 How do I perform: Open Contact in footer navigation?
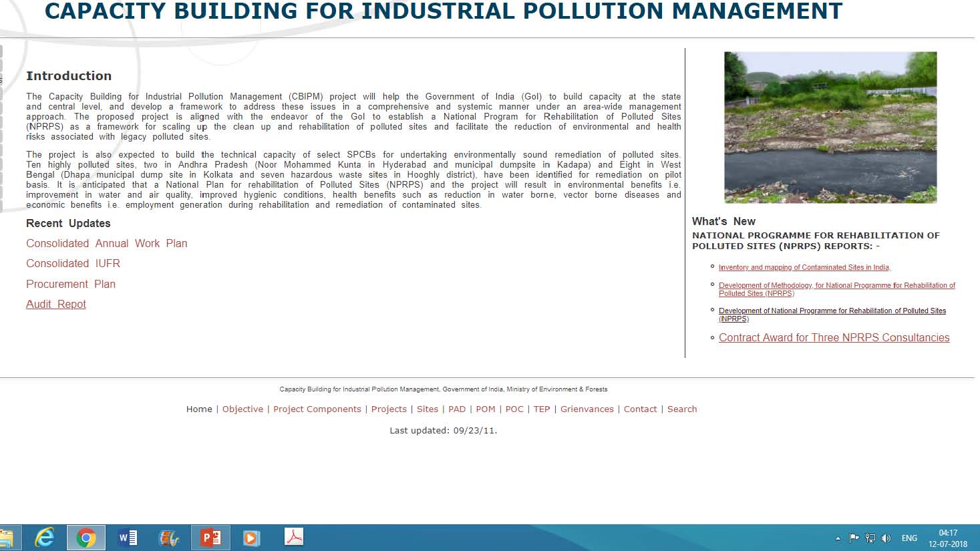point(640,409)
